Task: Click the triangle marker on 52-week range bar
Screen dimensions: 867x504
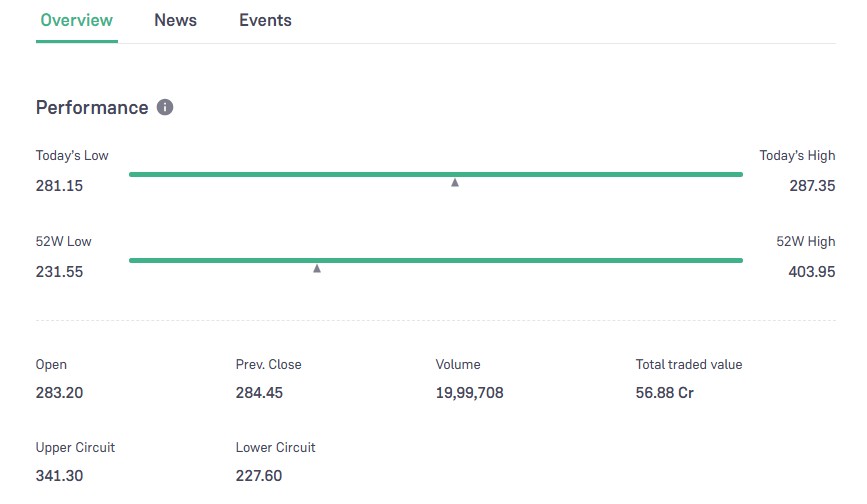Action: click(317, 268)
